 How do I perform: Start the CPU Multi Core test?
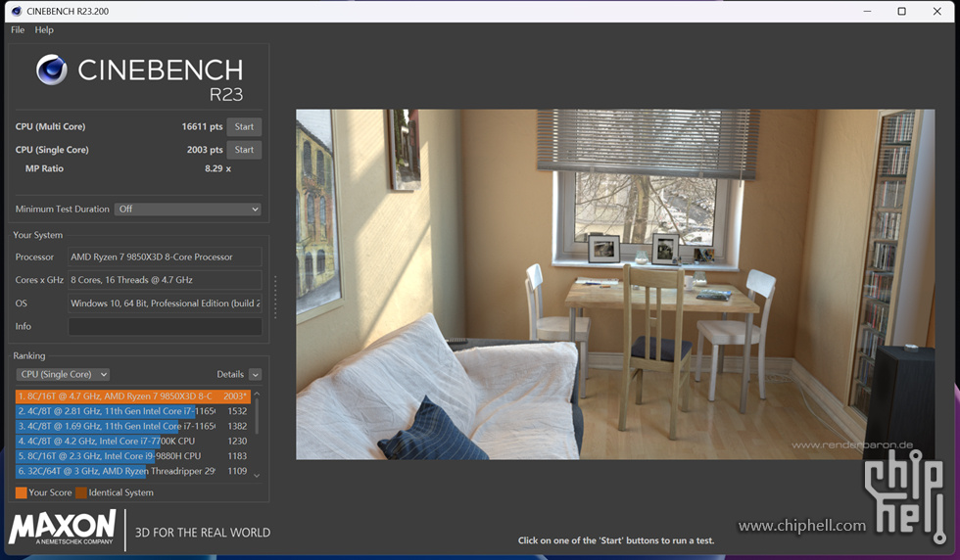coord(244,126)
